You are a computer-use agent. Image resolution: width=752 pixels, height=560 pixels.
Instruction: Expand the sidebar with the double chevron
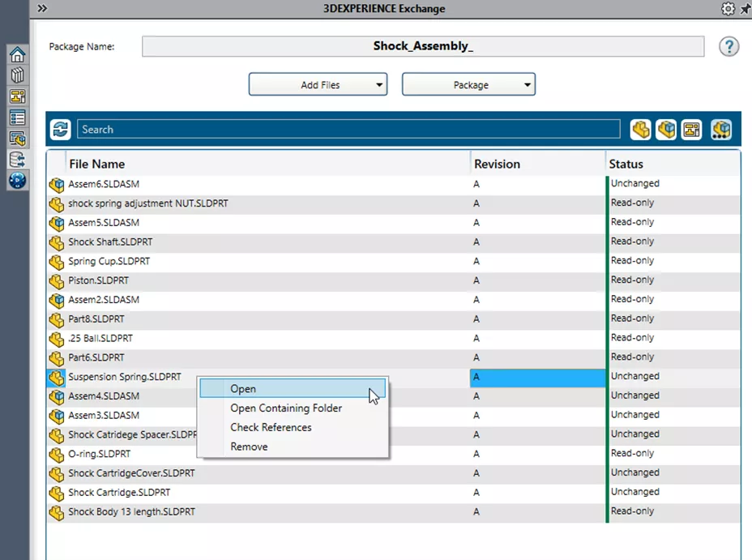tap(42, 9)
